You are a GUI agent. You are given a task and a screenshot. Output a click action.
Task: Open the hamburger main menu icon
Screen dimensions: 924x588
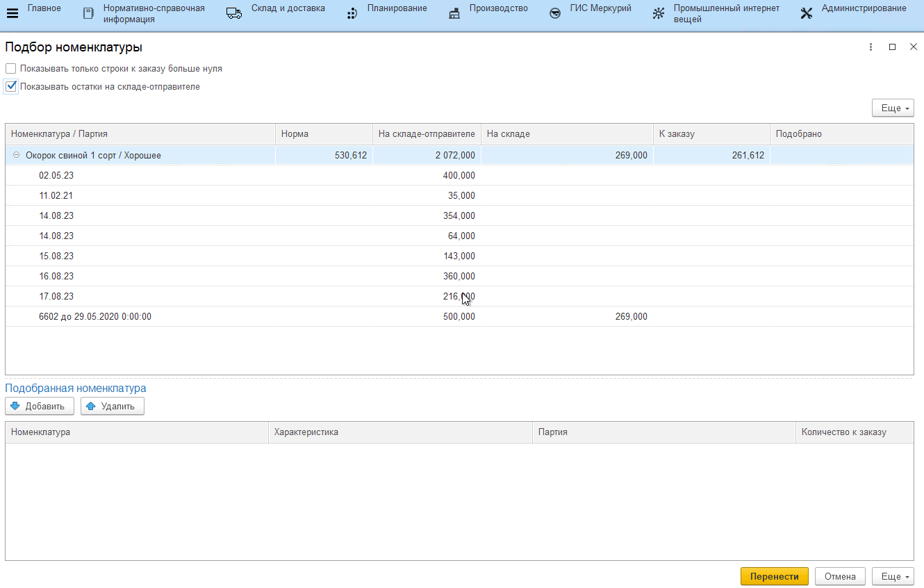click(x=12, y=13)
